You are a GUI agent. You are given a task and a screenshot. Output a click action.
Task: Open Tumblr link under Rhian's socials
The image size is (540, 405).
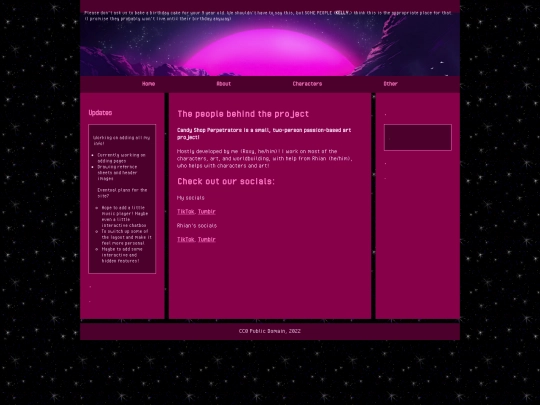point(207,239)
